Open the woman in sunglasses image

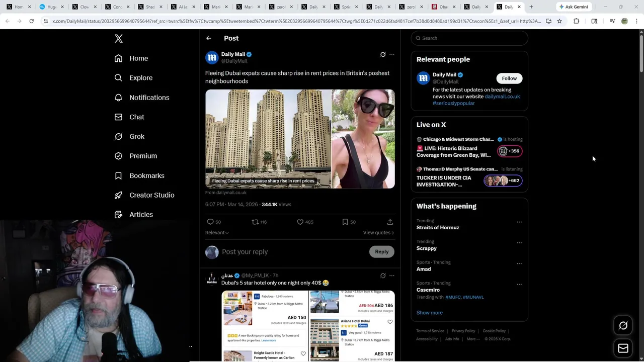pyautogui.click(x=363, y=139)
